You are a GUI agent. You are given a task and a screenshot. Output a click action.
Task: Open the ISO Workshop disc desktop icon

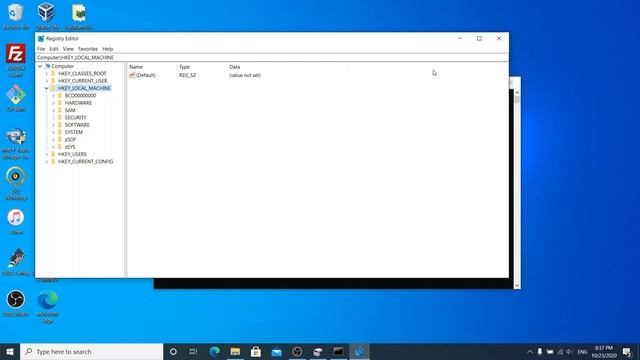[16, 176]
